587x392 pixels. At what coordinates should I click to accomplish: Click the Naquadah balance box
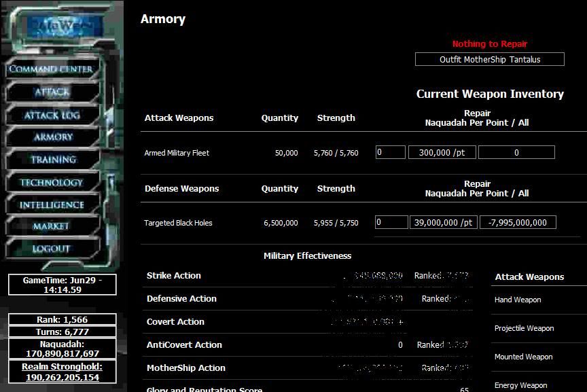coord(63,349)
